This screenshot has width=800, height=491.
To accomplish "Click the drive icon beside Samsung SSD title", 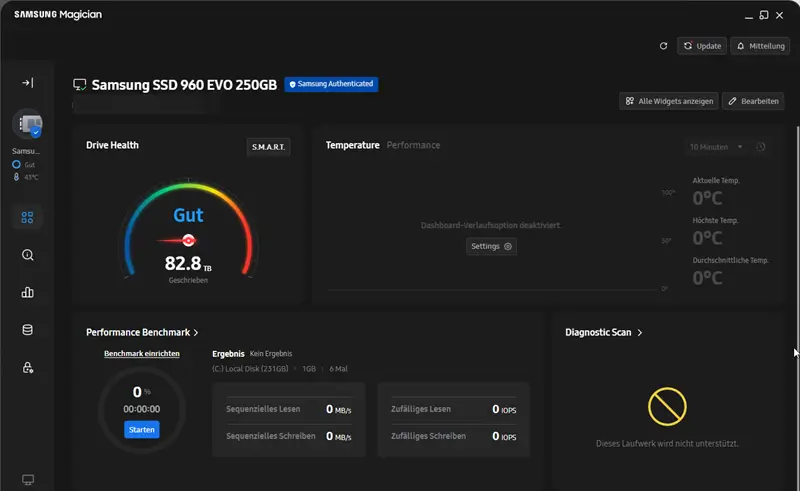I will tap(80, 85).
